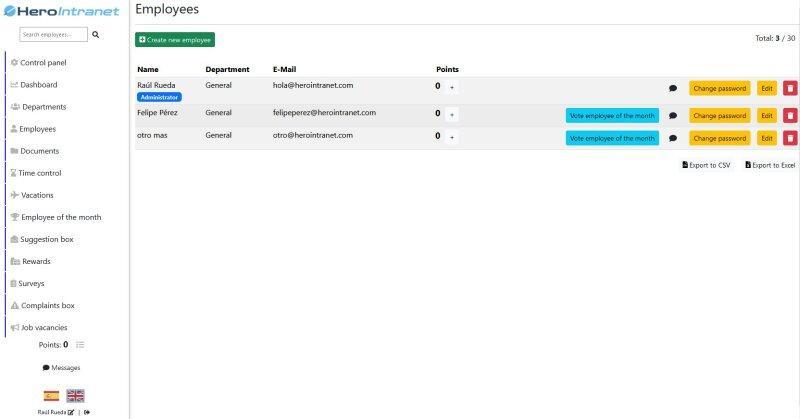
Task: Click the Points column header
Action: point(447,69)
